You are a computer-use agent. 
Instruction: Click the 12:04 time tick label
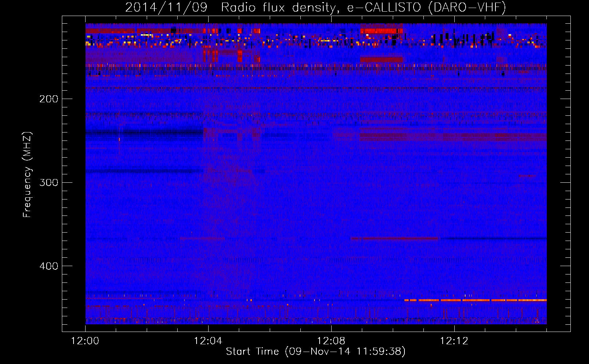208,341
